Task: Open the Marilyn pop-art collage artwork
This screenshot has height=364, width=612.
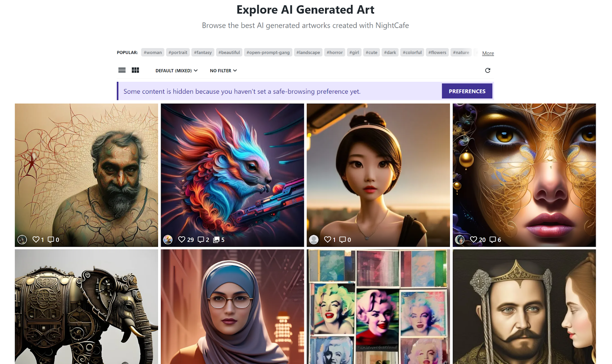Action: pyautogui.click(x=378, y=307)
